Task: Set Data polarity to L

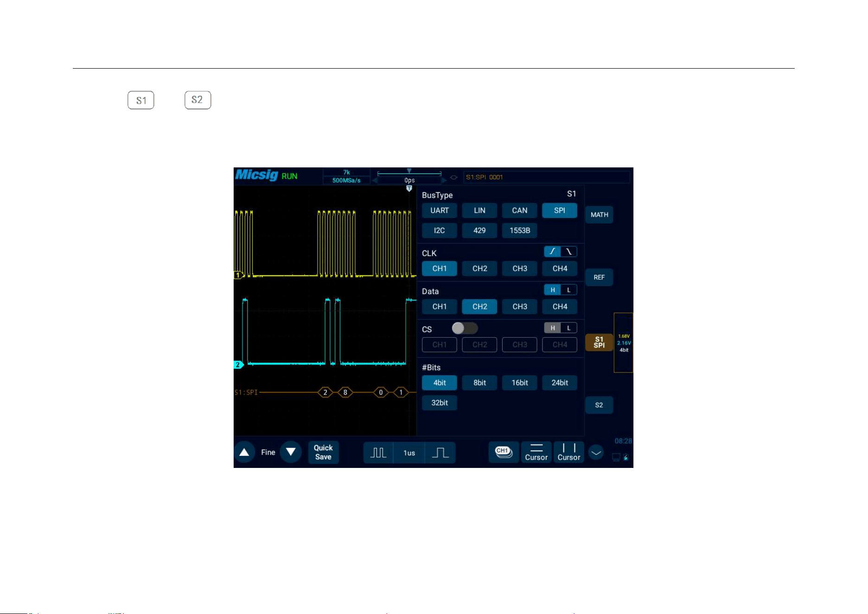Action: (x=569, y=290)
